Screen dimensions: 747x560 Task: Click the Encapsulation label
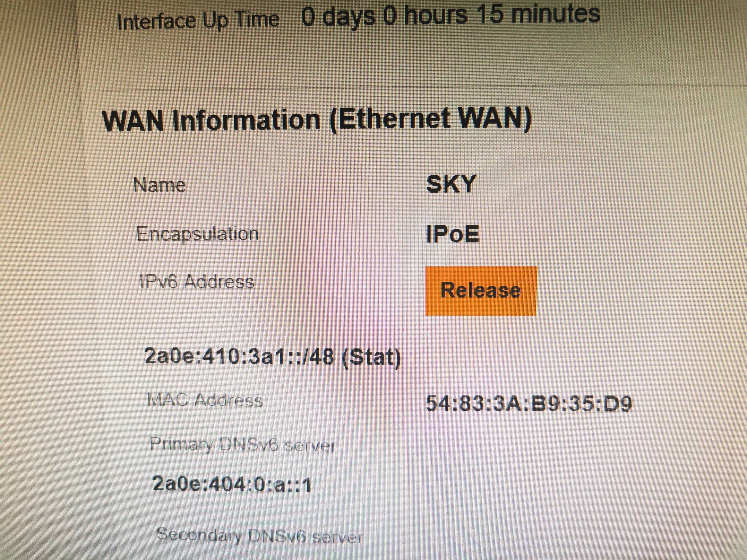(198, 234)
